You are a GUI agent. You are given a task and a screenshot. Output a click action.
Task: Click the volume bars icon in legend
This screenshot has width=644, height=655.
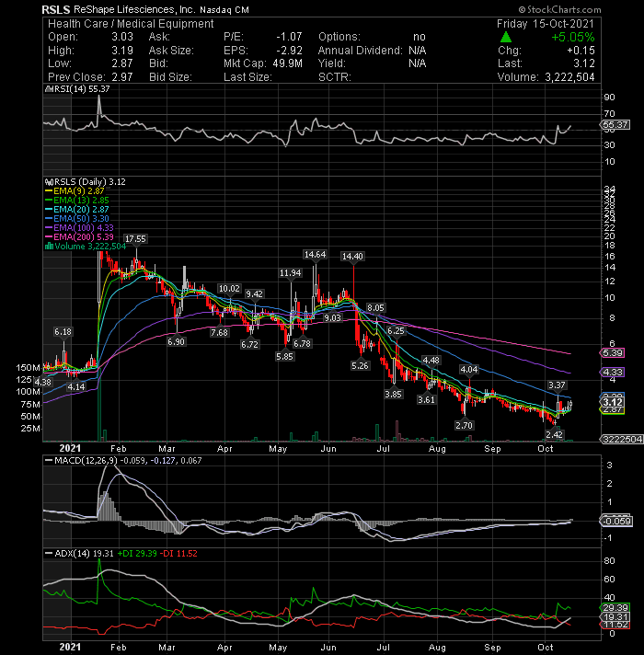tap(49, 246)
